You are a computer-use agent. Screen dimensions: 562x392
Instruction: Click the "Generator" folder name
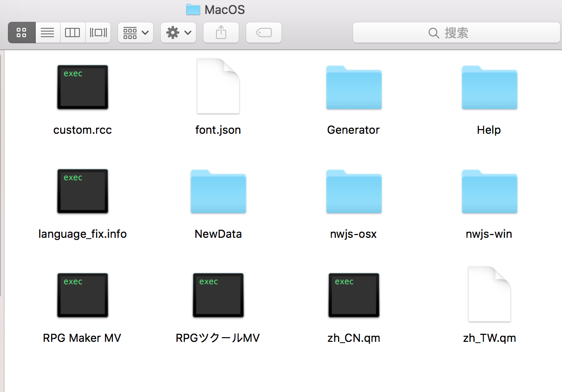pyautogui.click(x=353, y=130)
